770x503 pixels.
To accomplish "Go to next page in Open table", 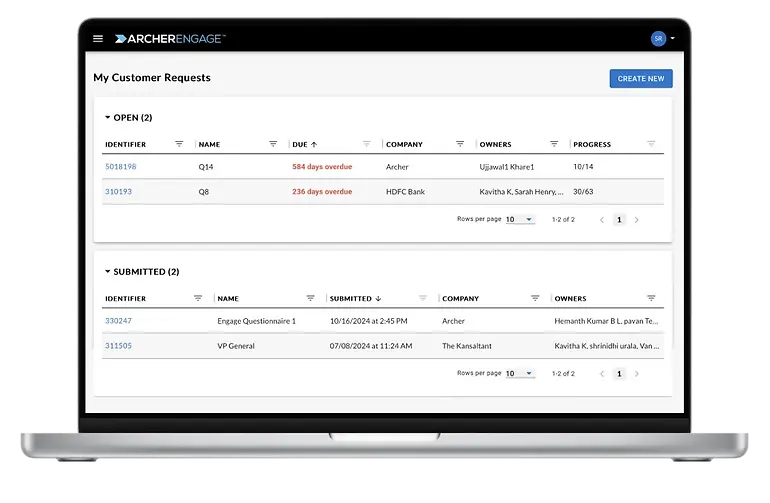I will pos(637,220).
